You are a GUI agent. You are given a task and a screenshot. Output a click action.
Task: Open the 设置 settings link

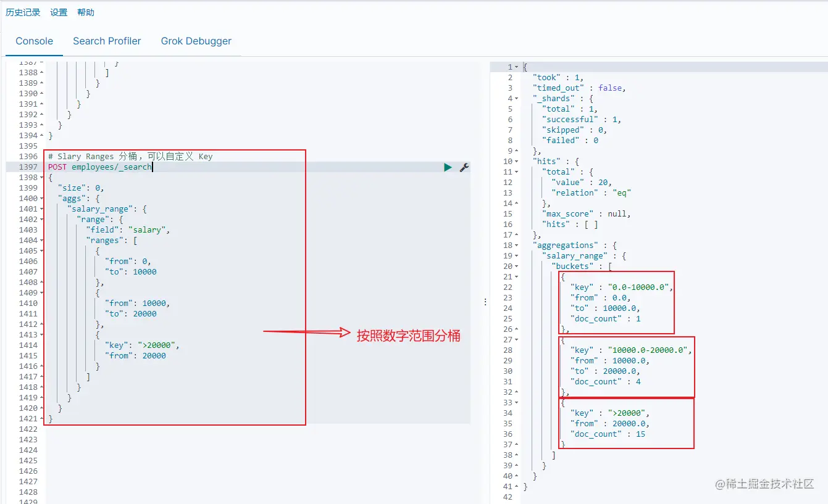tap(59, 12)
